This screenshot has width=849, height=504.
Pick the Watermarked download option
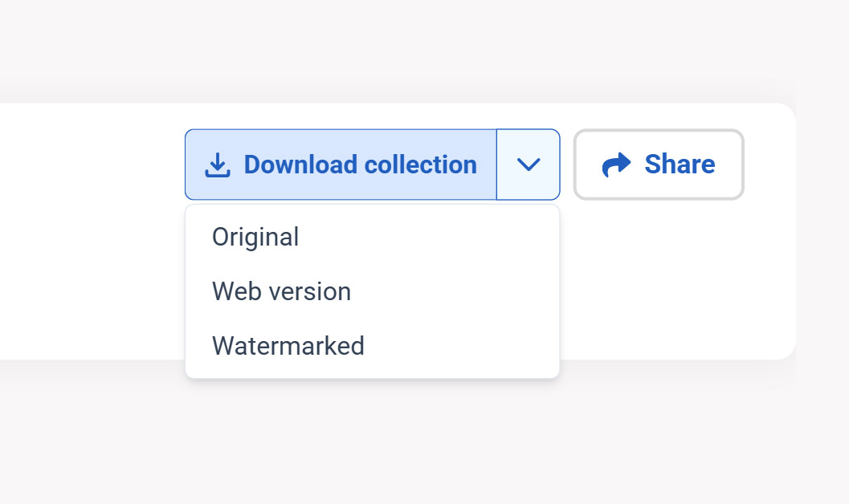[x=373, y=346]
